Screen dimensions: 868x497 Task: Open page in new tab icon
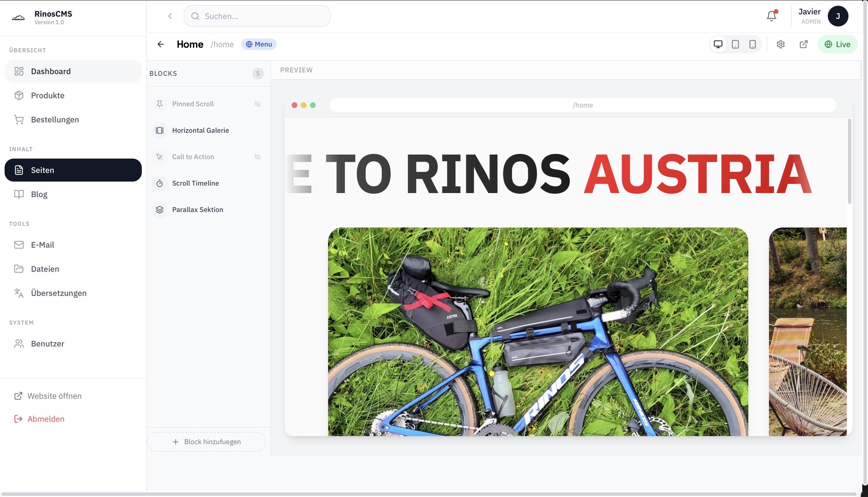tap(803, 44)
